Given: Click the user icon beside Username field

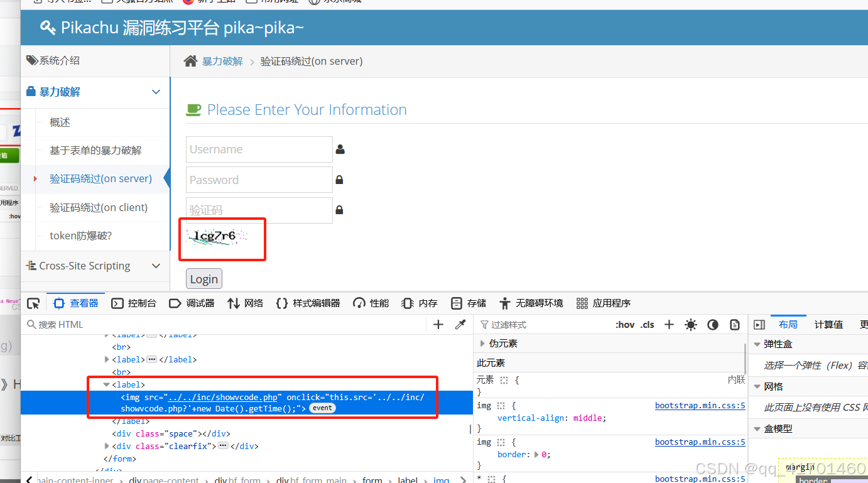Looking at the screenshot, I should coord(340,149).
